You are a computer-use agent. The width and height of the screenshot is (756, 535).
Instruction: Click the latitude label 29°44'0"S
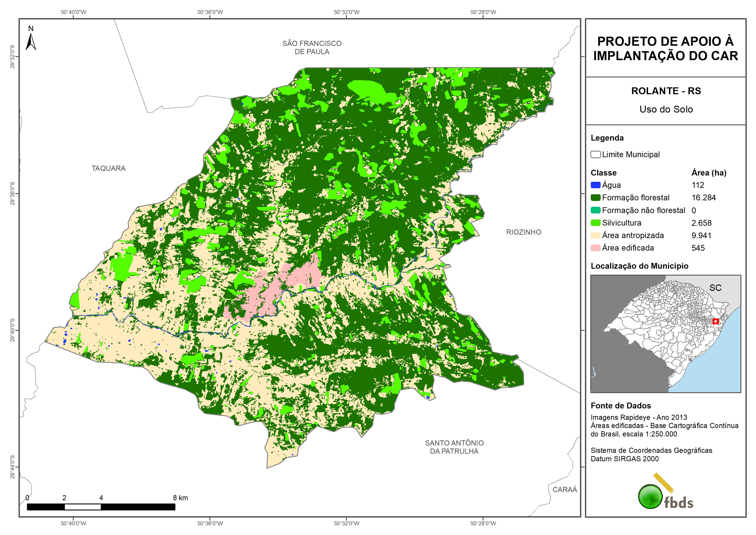[x=12, y=467]
